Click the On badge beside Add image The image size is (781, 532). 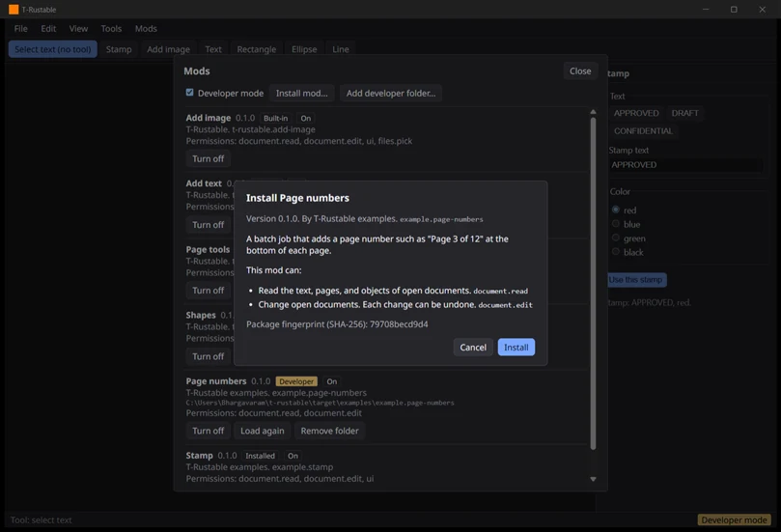306,119
